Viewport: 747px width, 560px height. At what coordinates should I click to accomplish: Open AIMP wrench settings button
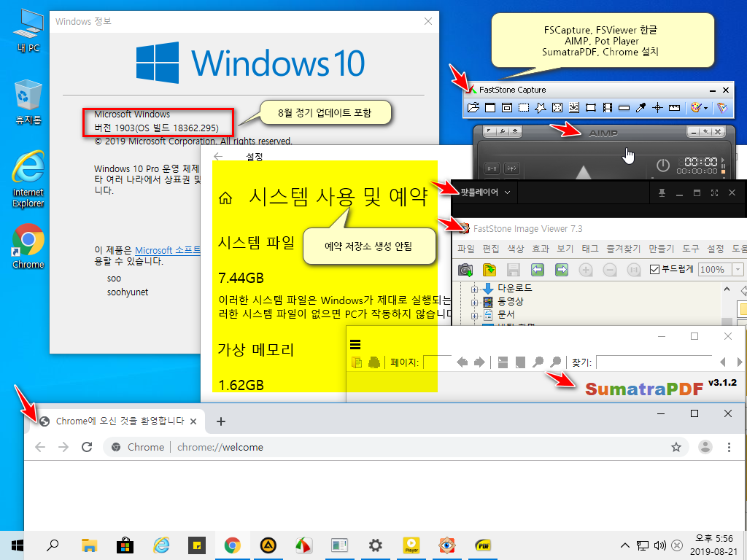(502, 131)
